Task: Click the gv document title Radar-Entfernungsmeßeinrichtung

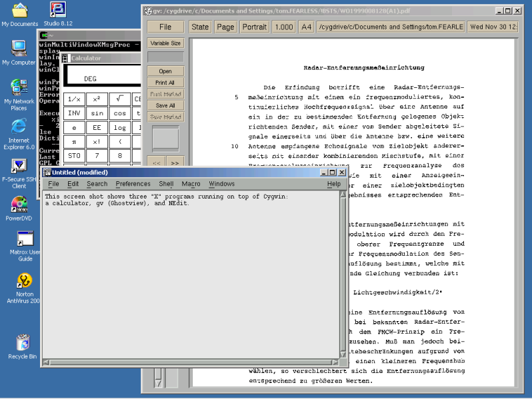Action: (x=364, y=68)
